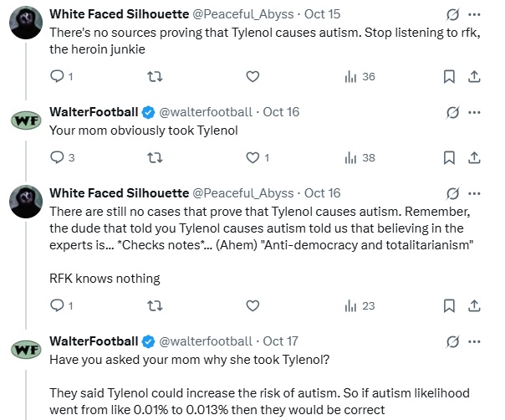Reply to the first Oct 15 tweet
This screenshot has height=420, width=505.
click(x=58, y=77)
